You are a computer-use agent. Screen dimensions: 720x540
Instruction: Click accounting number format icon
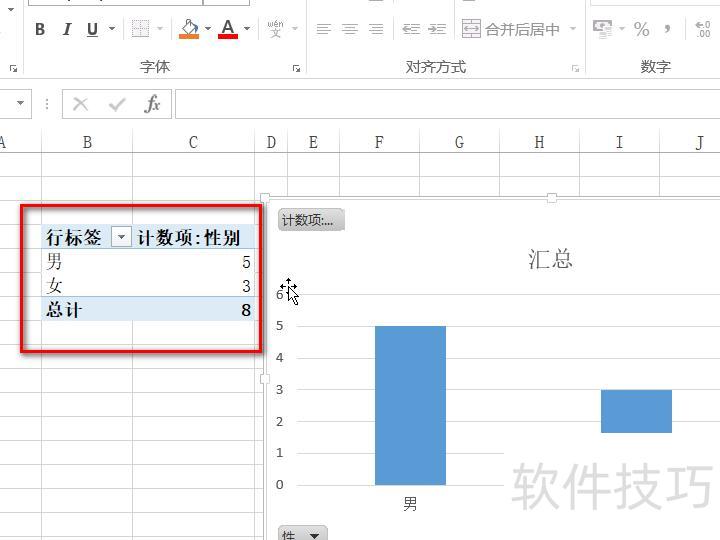[x=602, y=28]
